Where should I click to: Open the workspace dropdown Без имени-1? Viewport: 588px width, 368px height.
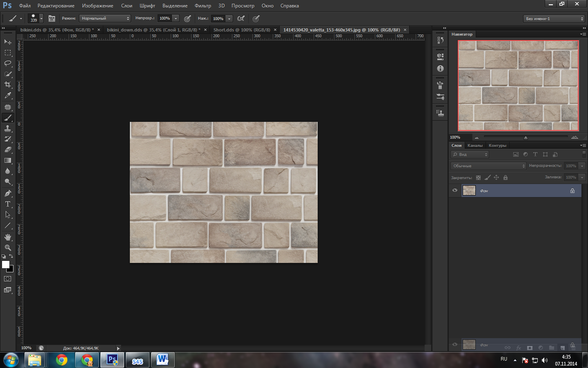pyautogui.click(x=554, y=19)
